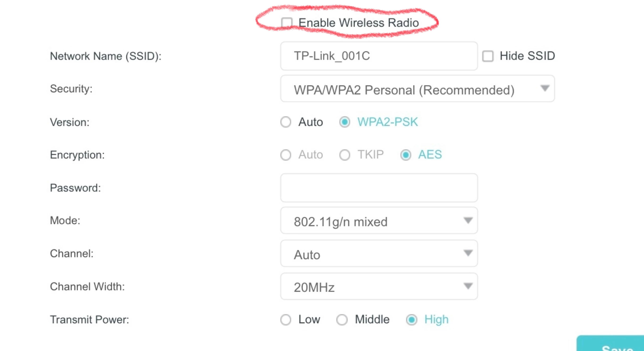Select Auto for Version
The height and width of the screenshot is (351, 644).
click(285, 122)
